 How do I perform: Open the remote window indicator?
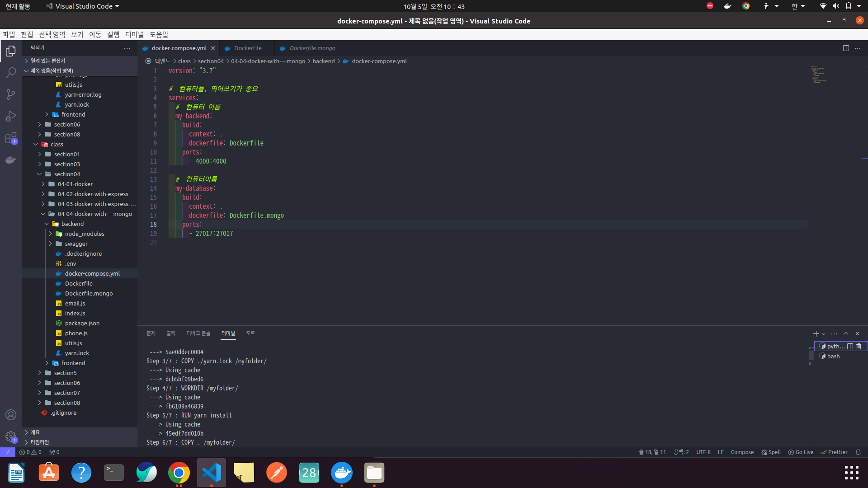point(8,452)
